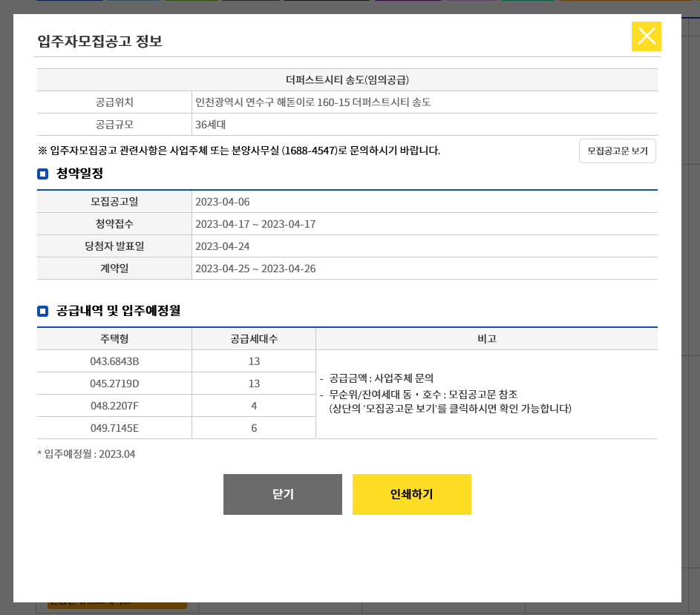Click the yellow 인쇄하기 print button

pyautogui.click(x=411, y=494)
